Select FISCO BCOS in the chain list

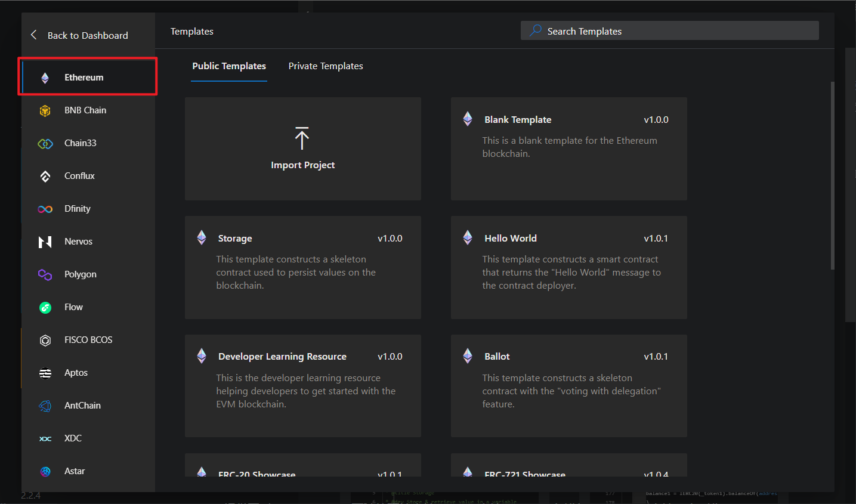(x=88, y=340)
